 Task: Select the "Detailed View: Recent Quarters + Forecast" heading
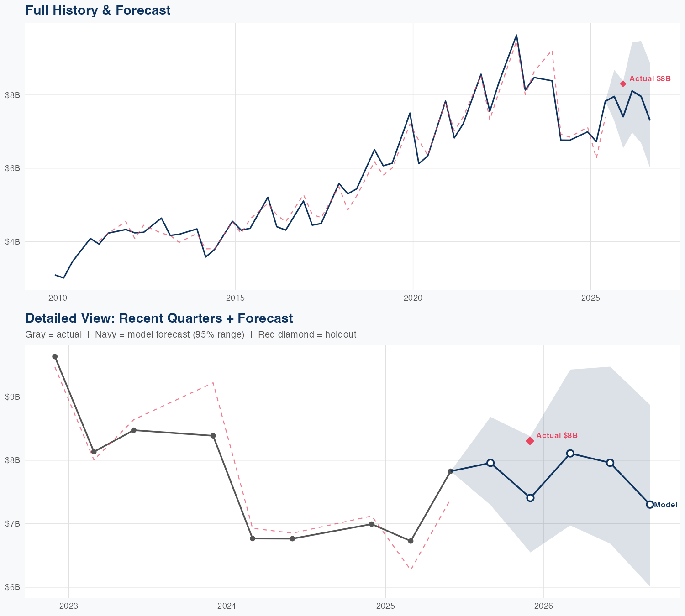[x=159, y=318]
